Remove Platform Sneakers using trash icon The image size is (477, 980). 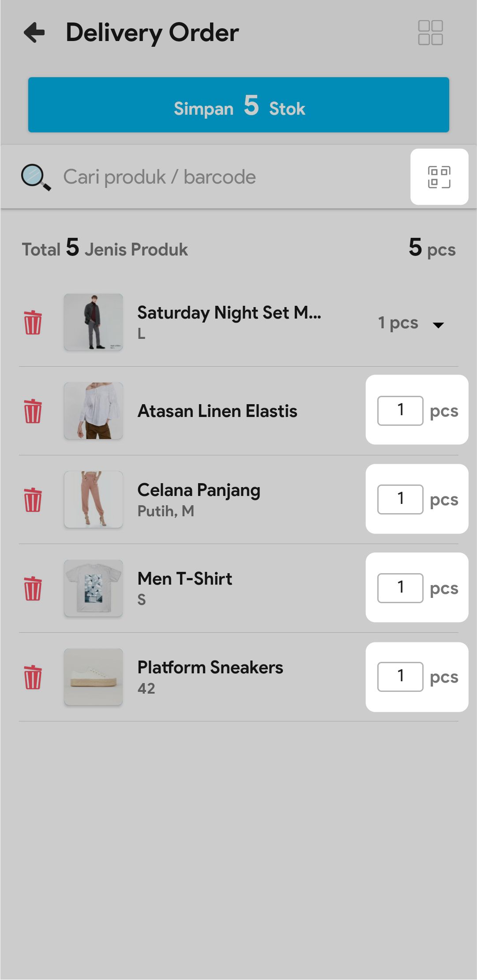[x=33, y=677]
